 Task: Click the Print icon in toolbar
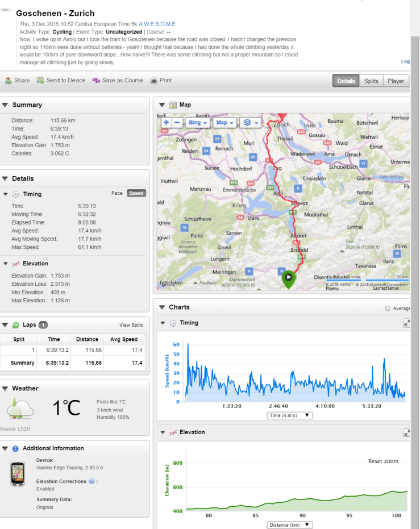point(153,81)
